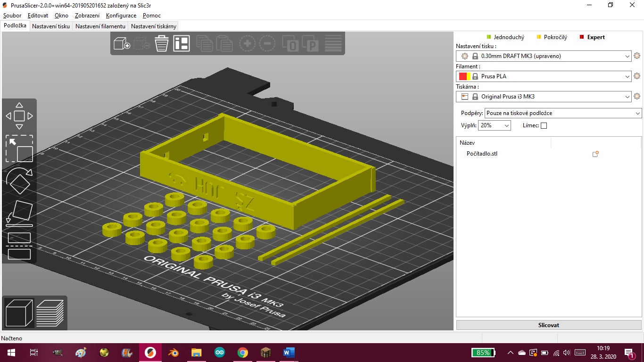This screenshot has height=362, width=644.
Task: Open the variable layer height editing tool
Action: [x=333, y=43]
